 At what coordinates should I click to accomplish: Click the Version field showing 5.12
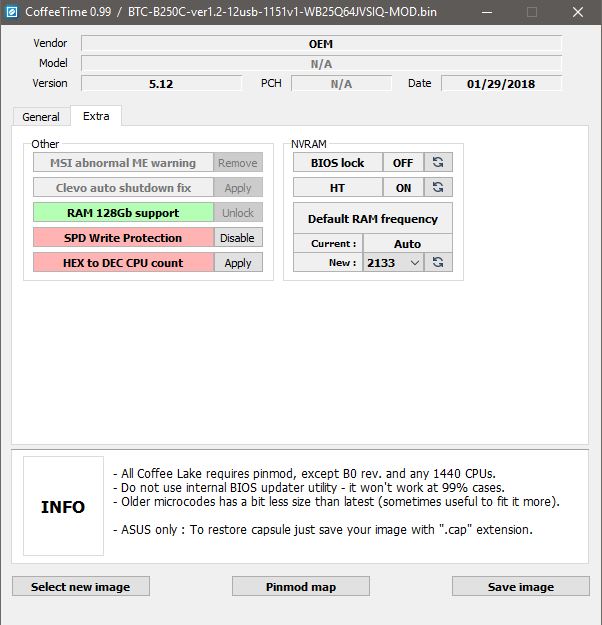pos(161,83)
